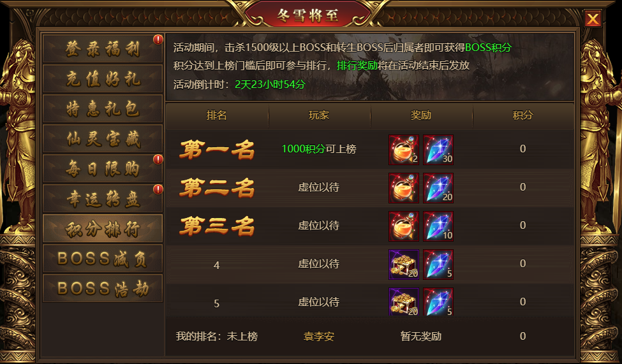Viewport: 622px width, 364px height.
Task: Select second place blue crystal reward (20)
Action: point(438,188)
